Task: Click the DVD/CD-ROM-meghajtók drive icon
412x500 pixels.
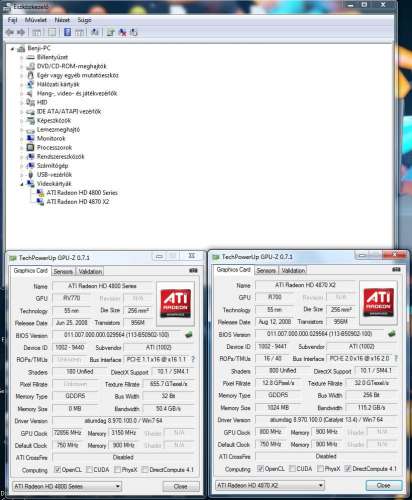Action: pyautogui.click(x=30, y=66)
